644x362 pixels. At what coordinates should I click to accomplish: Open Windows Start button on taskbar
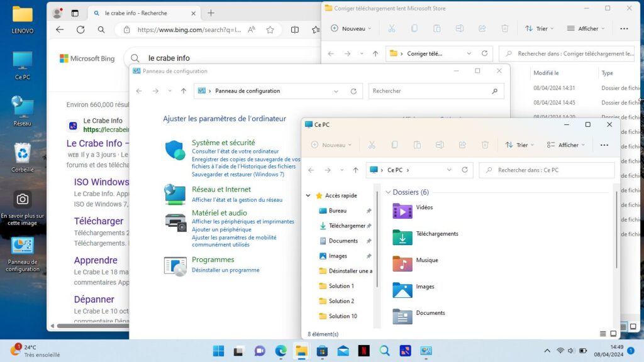coord(218,351)
